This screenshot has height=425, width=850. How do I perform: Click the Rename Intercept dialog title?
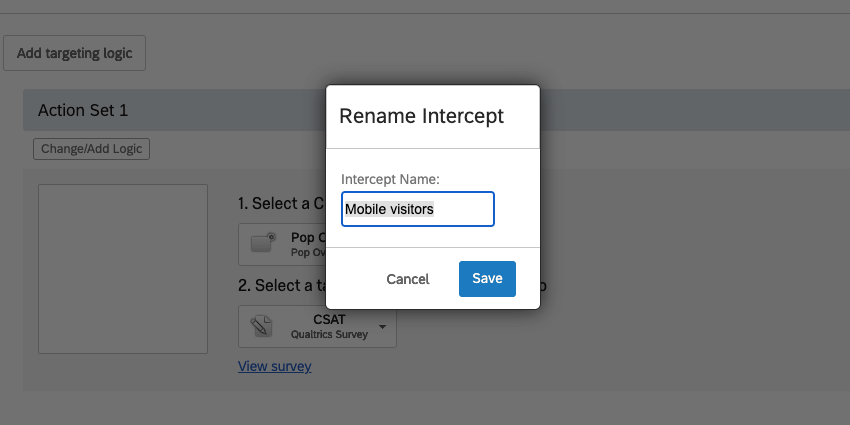[x=421, y=116]
